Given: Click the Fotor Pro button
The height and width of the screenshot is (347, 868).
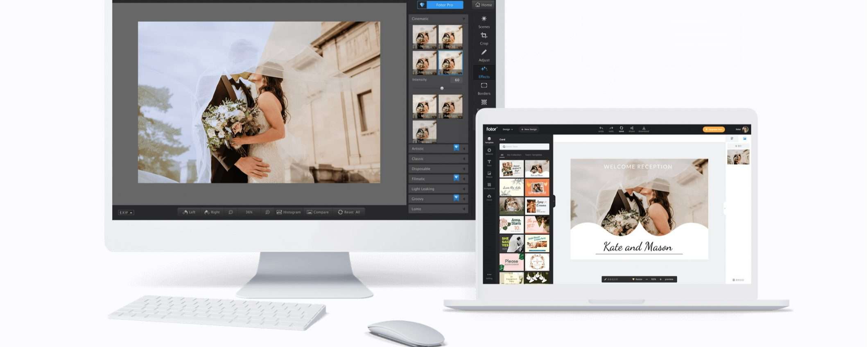Looking at the screenshot, I should coord(440,5).
